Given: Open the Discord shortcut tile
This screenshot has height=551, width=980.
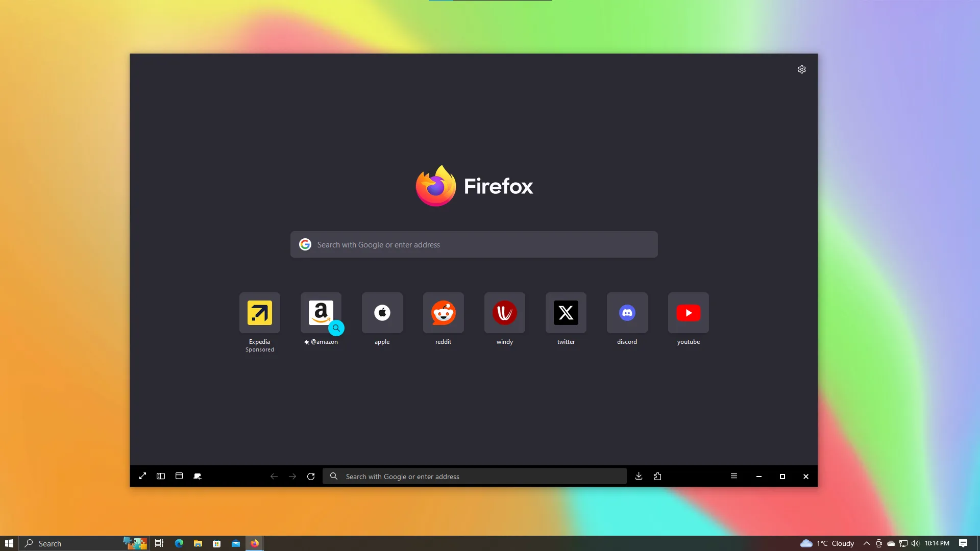Looking at the screenshot, I should tap(627, 313).
